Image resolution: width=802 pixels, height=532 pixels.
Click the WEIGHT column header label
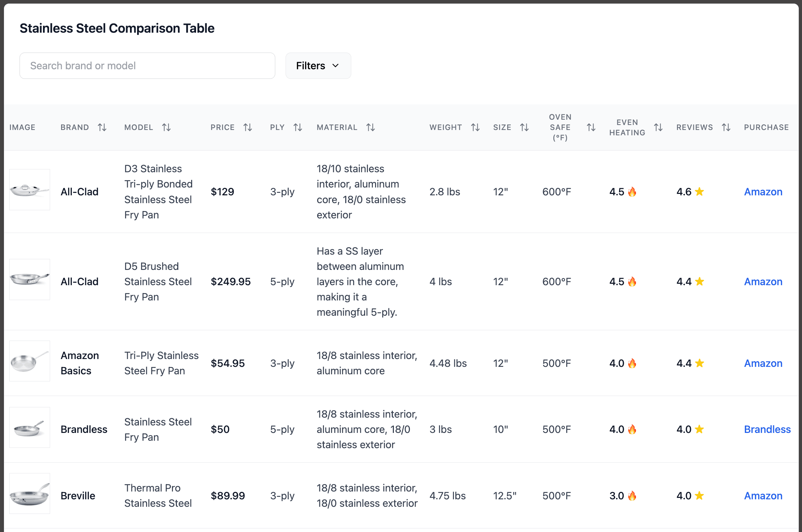coord(446,127)
